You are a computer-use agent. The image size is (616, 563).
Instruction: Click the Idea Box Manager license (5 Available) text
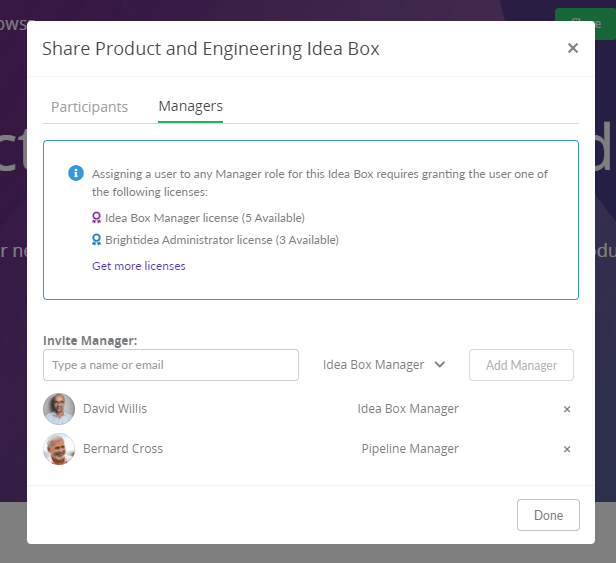(x=205, y=218)
